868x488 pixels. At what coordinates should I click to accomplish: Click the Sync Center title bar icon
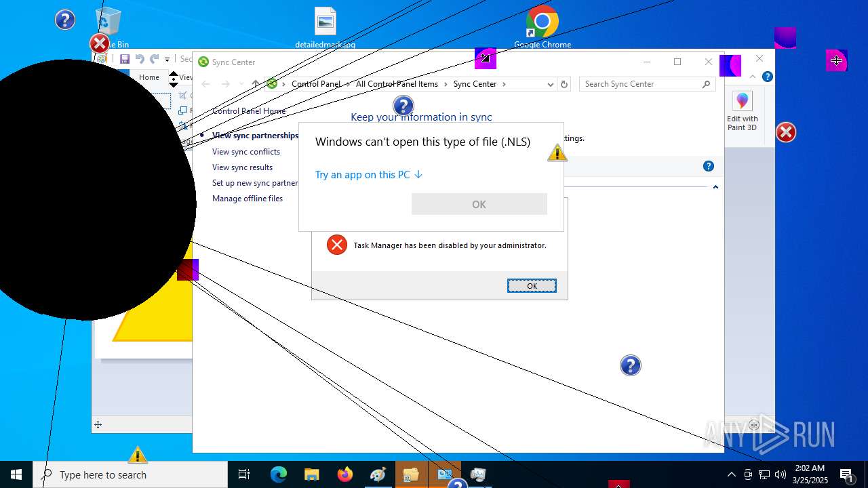pos(203,62)
